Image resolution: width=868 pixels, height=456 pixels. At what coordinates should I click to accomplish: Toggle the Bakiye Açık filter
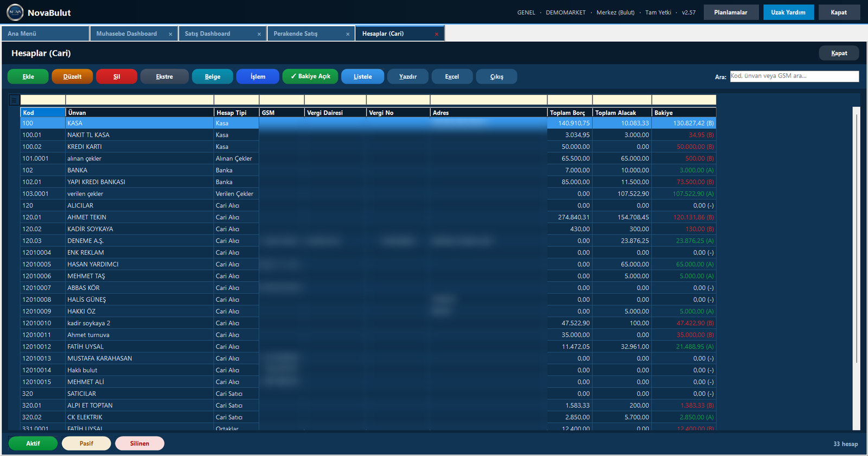pyautogui.click(x=310, y=77)
